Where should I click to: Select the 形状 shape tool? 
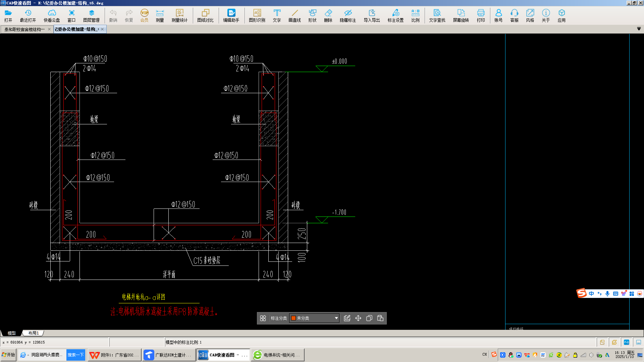click(312, 15)
